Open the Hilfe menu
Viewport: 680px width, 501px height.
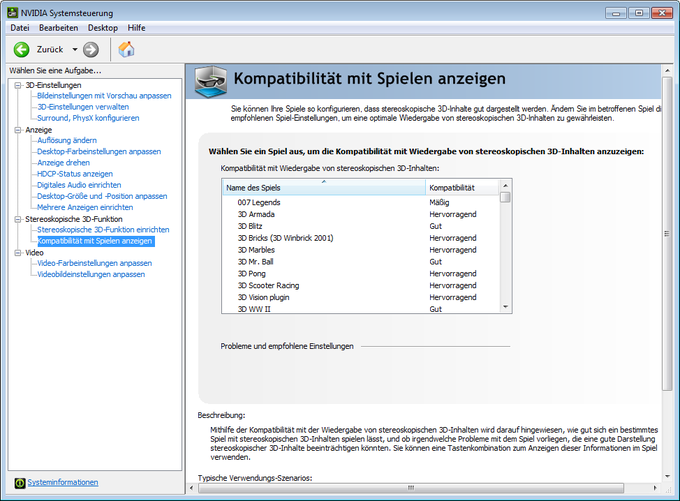[x=136, y=28]
